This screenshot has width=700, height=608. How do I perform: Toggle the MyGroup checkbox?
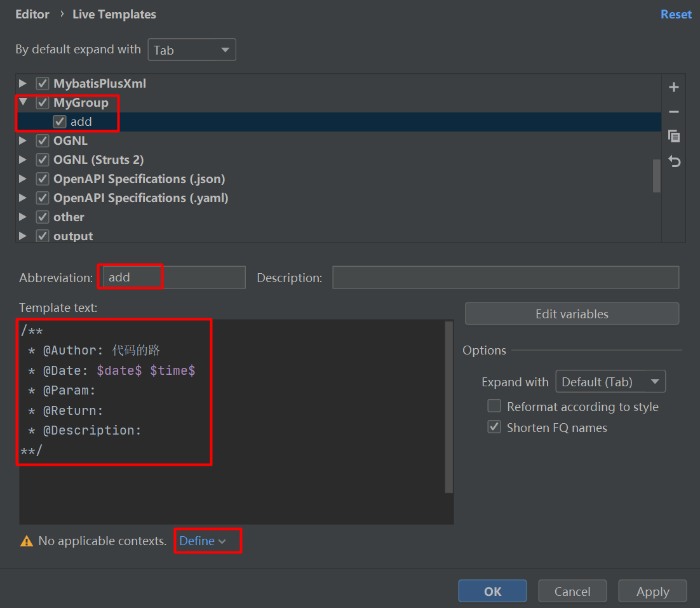point(43,103)
